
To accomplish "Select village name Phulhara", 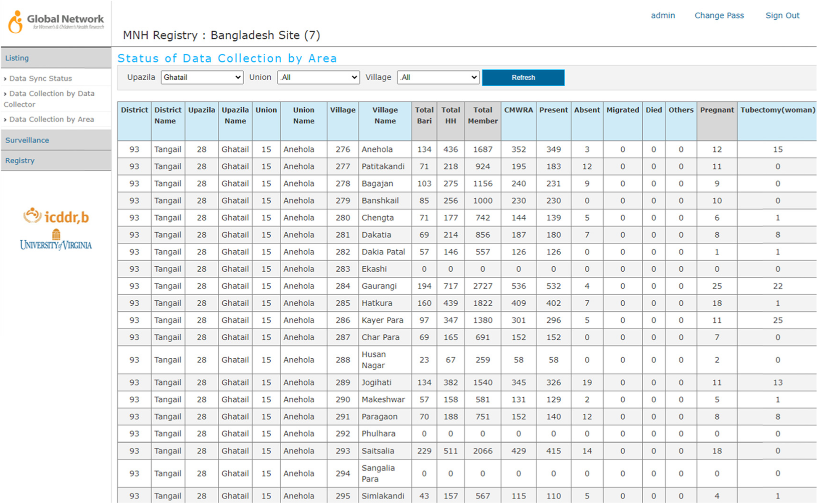I will (x=378, y=434).
